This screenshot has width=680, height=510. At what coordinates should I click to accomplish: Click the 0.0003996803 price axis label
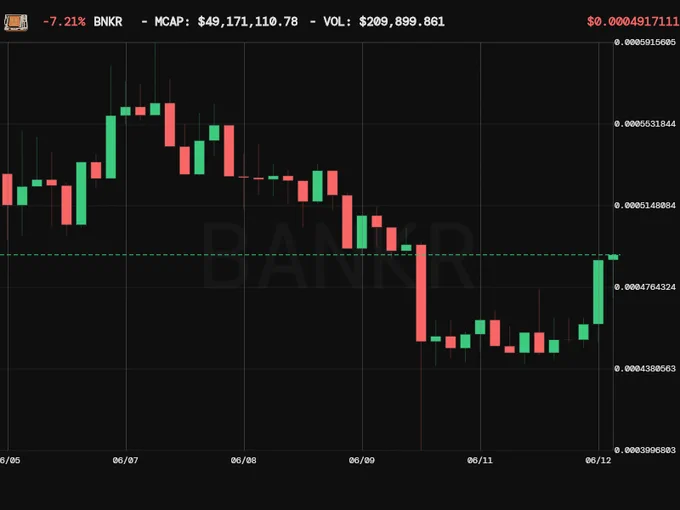click(x=645, y=450)
